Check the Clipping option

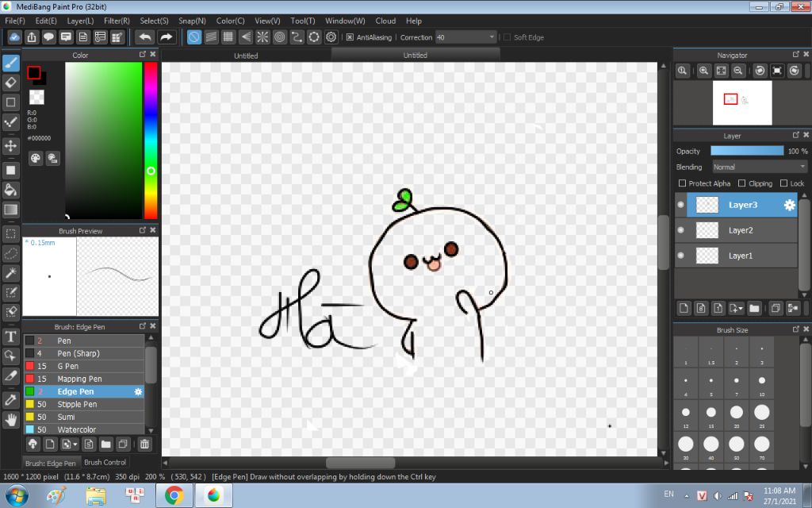741,183
